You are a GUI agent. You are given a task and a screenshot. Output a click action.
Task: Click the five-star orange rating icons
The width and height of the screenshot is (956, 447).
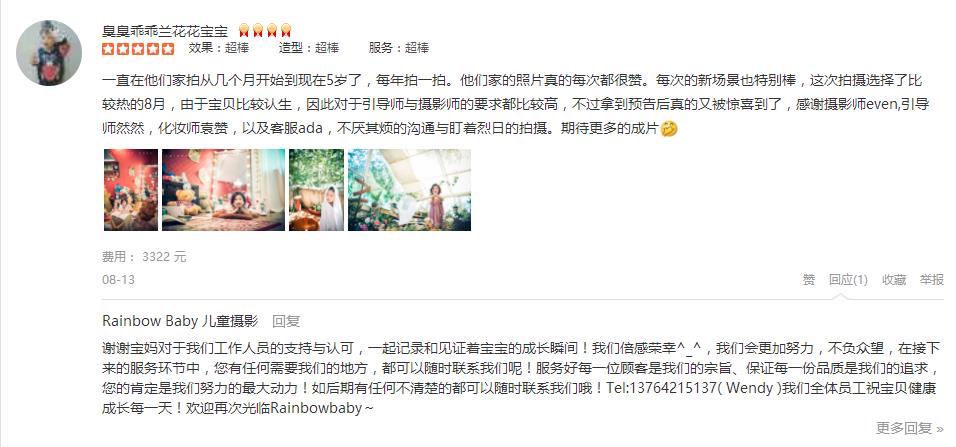coord(138,48)
